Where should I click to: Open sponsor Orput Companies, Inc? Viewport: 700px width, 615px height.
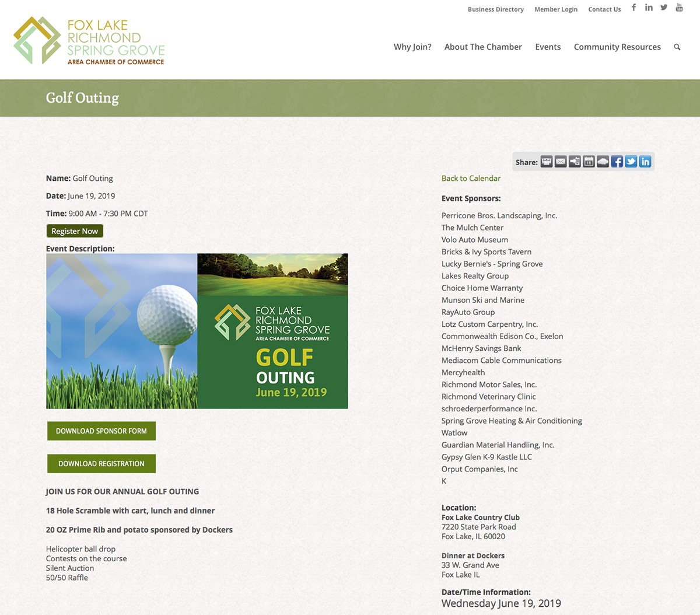coord(480,469)
